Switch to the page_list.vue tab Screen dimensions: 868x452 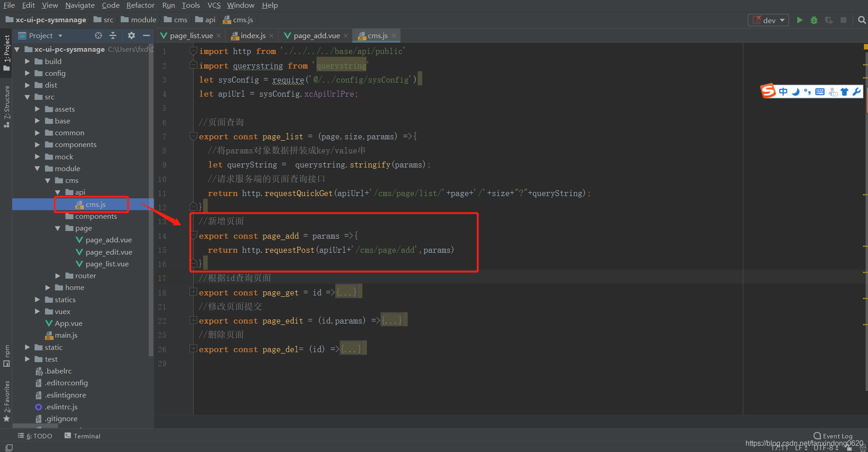point(191,36)
